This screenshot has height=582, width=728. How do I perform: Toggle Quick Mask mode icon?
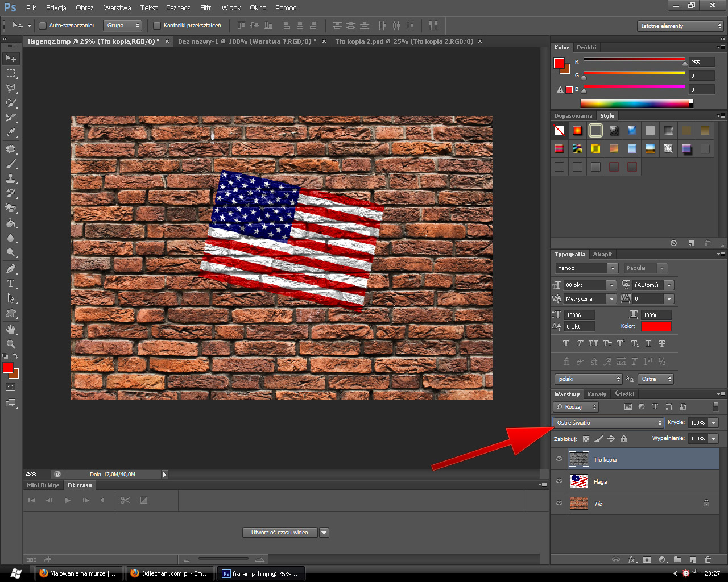[x=11, y=388]
